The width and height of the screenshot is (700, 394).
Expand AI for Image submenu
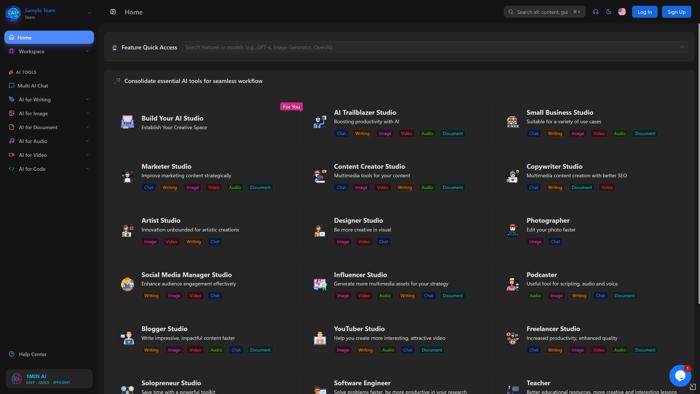point(49,113)
